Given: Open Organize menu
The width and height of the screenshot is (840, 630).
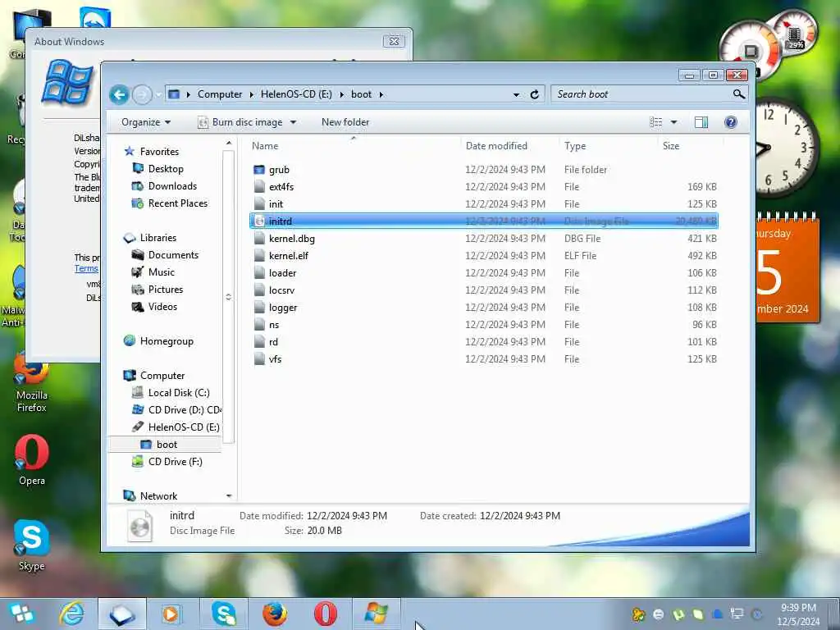Looking at the screenshot, I should (x=146, y=122).
